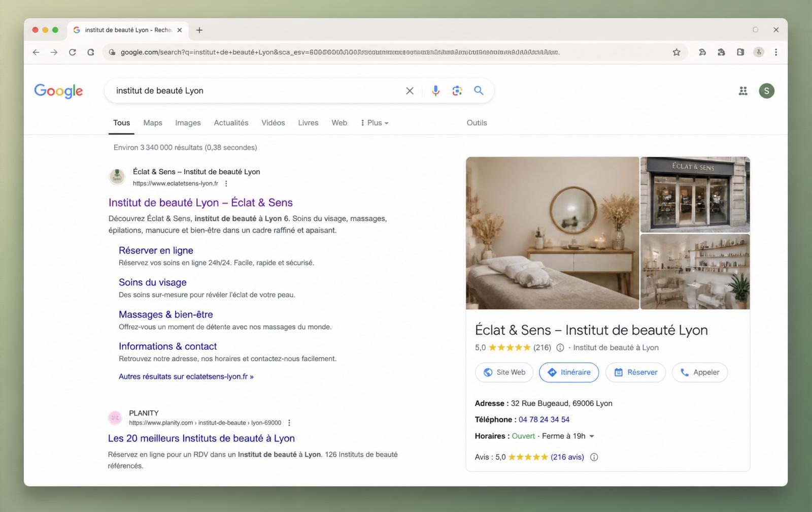
Task: Open the Google account avatar 'S'
Action: (x=766, y=91)
